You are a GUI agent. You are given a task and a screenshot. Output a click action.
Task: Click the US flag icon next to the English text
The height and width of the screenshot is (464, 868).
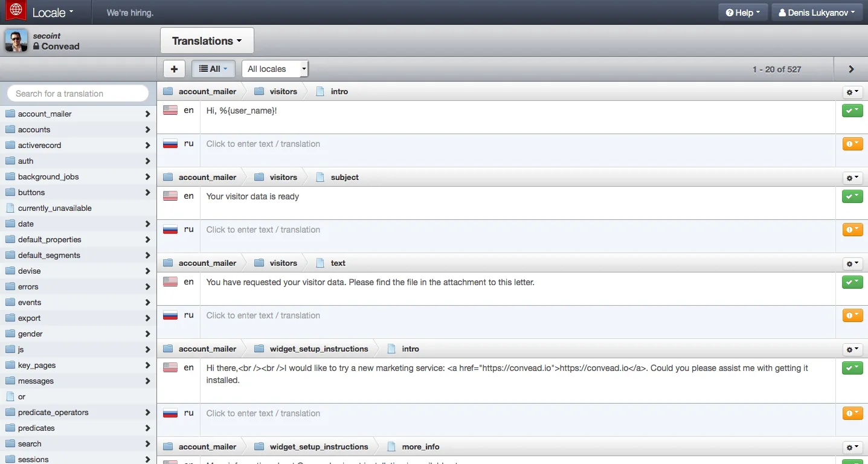click(x=170, y=110)
